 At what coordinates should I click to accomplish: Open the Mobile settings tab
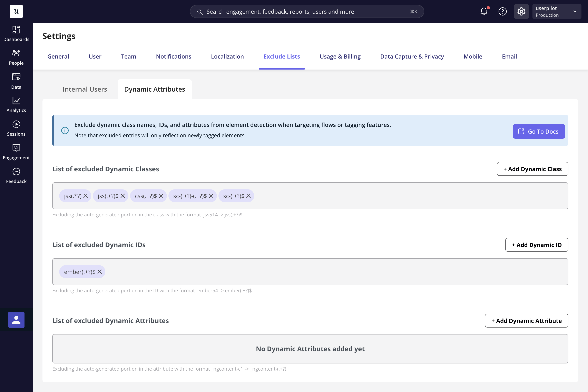pyautogui.click(x=473, y=56)
